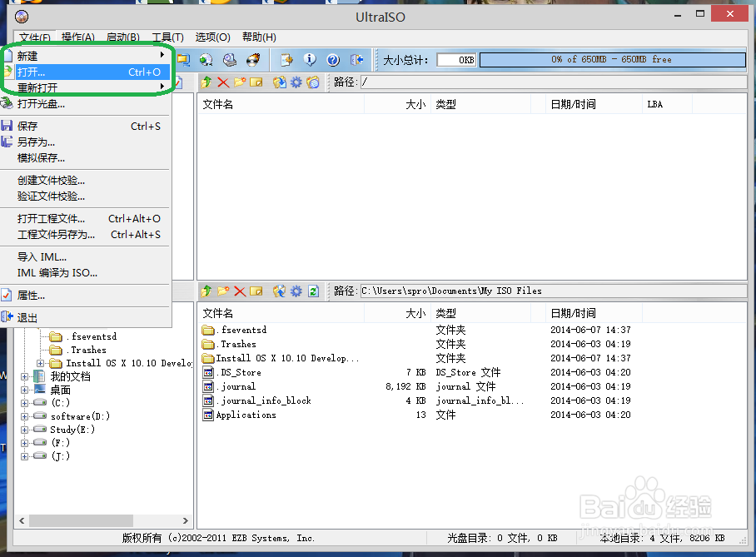The height and width of the screenshot is (557, 756).
Task: Sort local pane by 日期/时间 column
Action: pyautogui.click(x=594, y=313)
